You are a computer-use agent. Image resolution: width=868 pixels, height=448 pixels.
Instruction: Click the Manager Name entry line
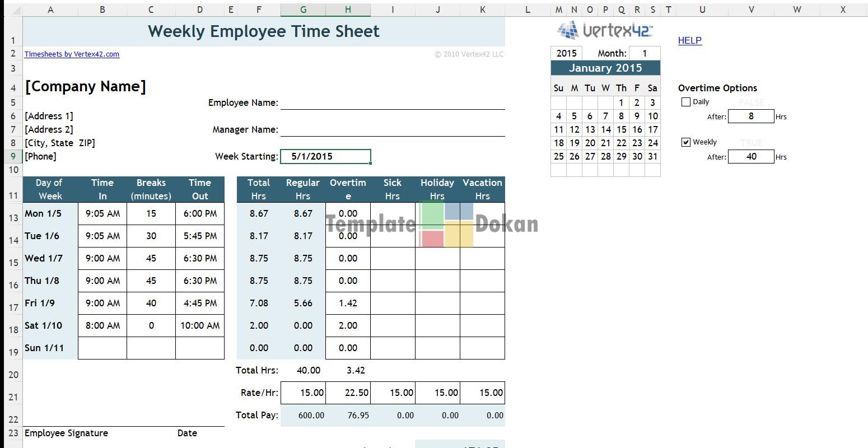[x=392, y=129]
